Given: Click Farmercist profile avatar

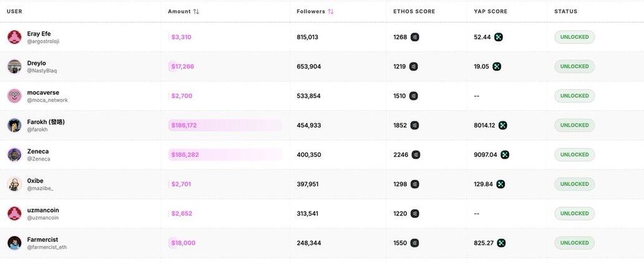Looking at the screenshot, I should 14,242.
